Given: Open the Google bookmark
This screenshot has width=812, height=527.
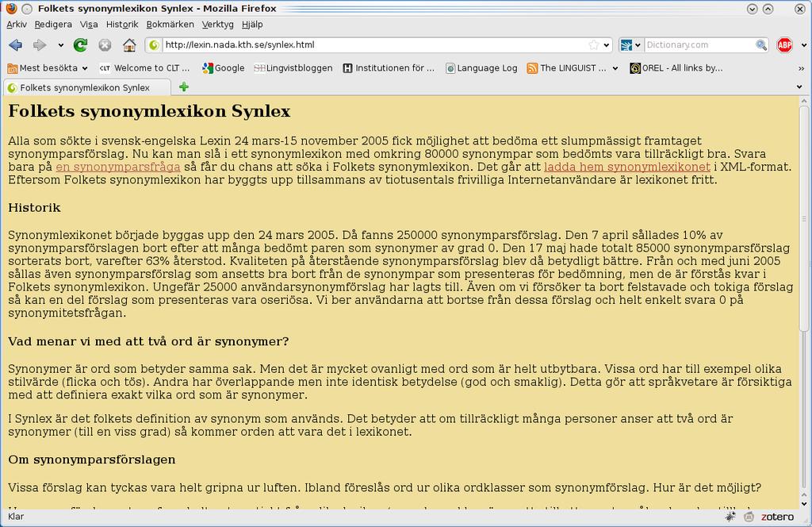Looking at the screenshot, I should (223, 68).
